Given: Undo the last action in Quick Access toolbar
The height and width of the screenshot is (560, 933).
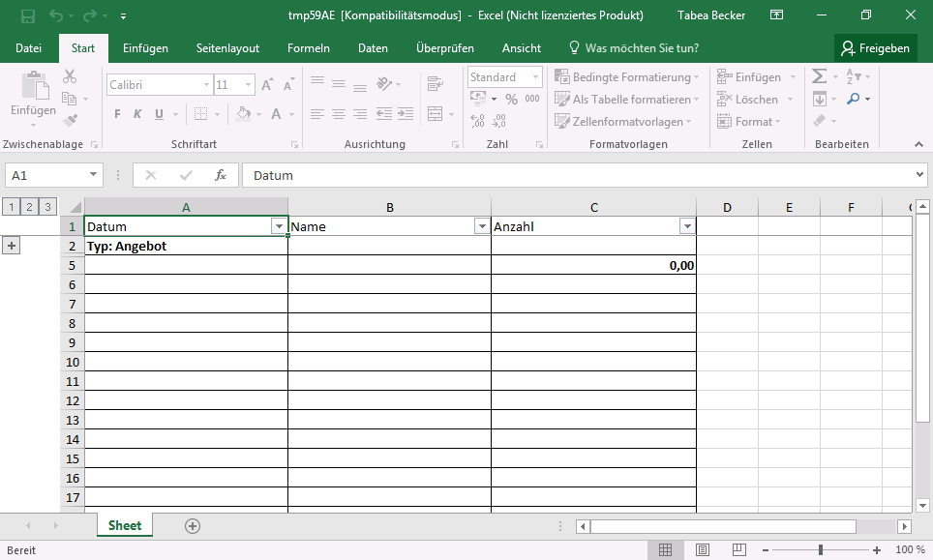Looking at the screenshot, I should tap(56, 16).
